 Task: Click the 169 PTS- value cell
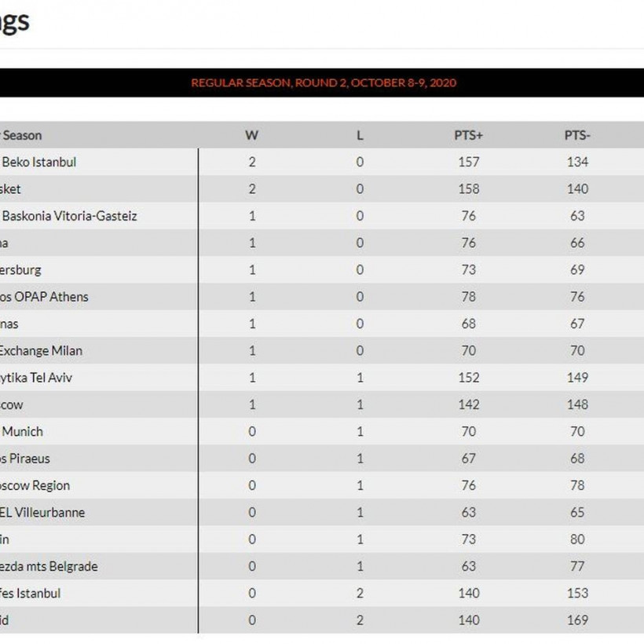click(x=577, y=620)
